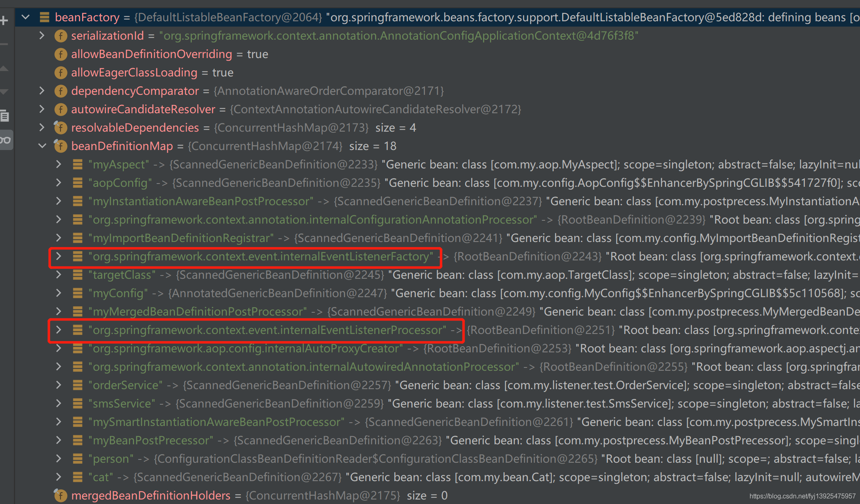Expand the "myMergedBeanDefinitionPostProcessor" entry

58,311
